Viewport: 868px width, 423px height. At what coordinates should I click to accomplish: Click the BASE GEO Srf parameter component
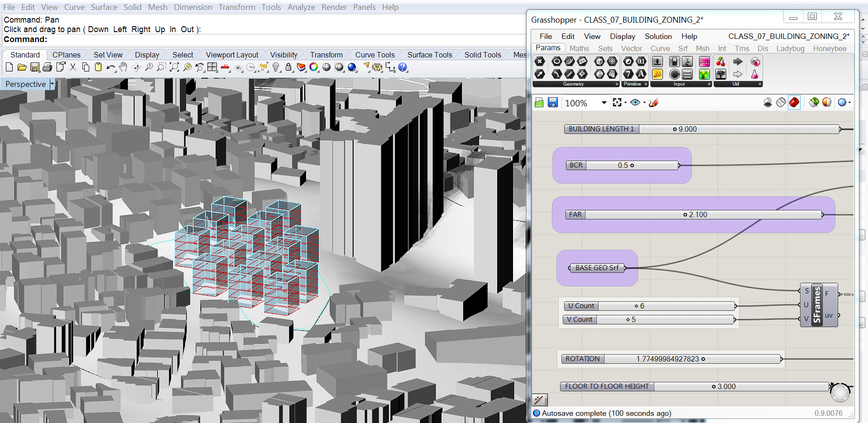596,268
